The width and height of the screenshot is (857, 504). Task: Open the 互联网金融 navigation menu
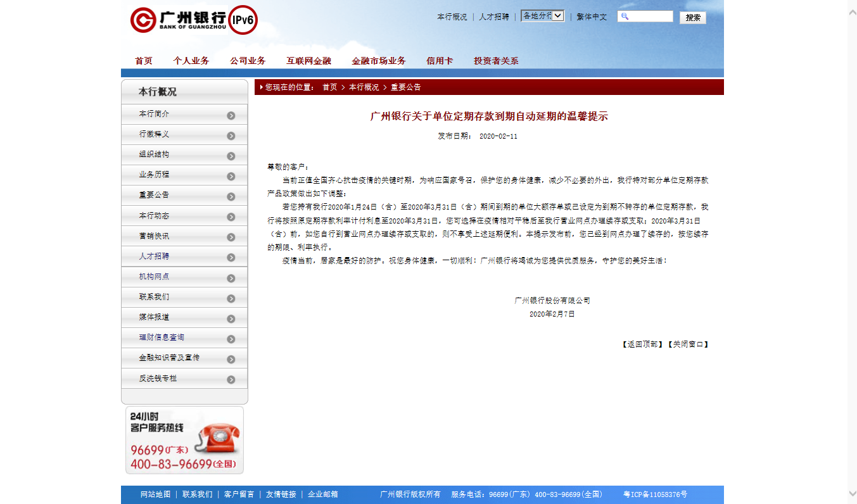[x=308, y=61]
